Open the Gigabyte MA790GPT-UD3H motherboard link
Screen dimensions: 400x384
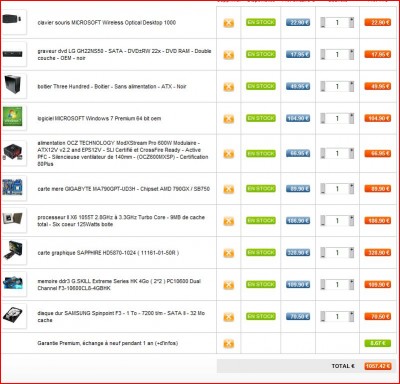[124, 189]
